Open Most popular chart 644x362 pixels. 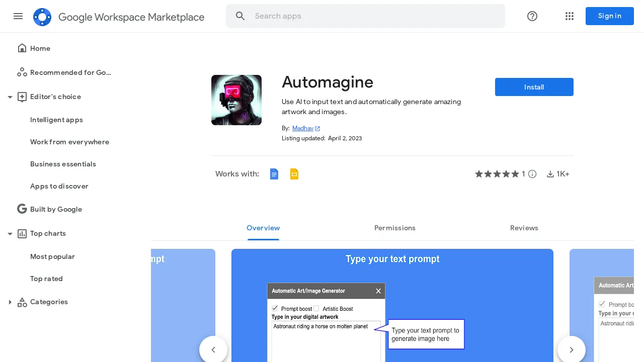52,256
